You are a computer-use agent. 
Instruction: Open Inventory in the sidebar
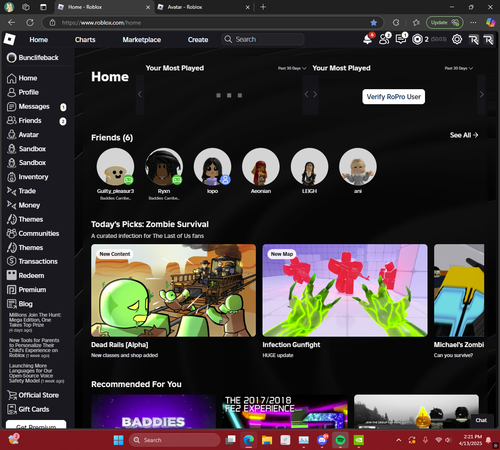(28, 177)
